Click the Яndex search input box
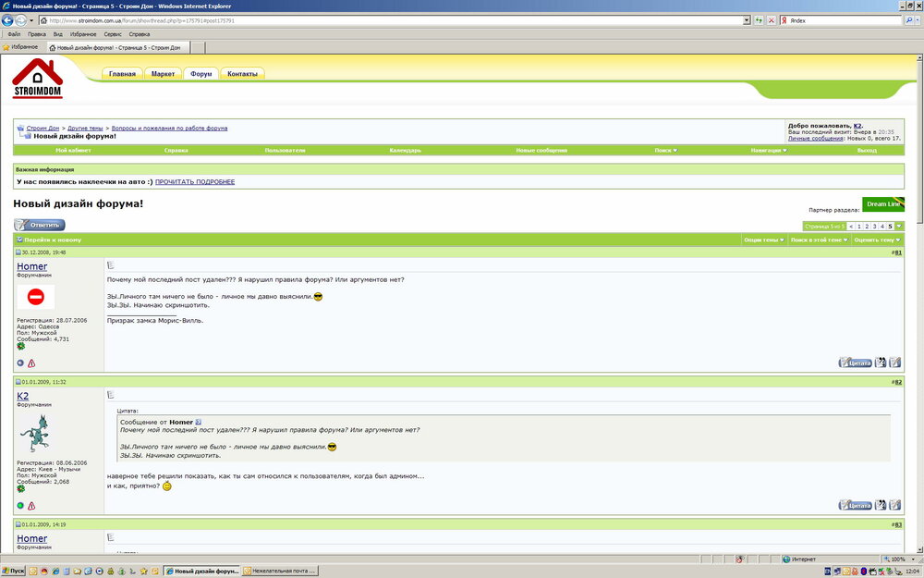 point(842,20)
